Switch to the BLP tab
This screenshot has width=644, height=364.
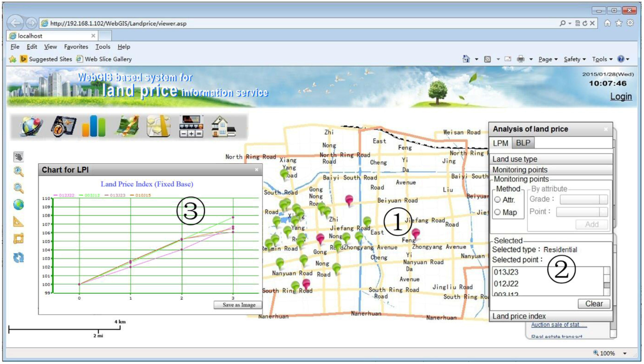click(x=523, y=143)
